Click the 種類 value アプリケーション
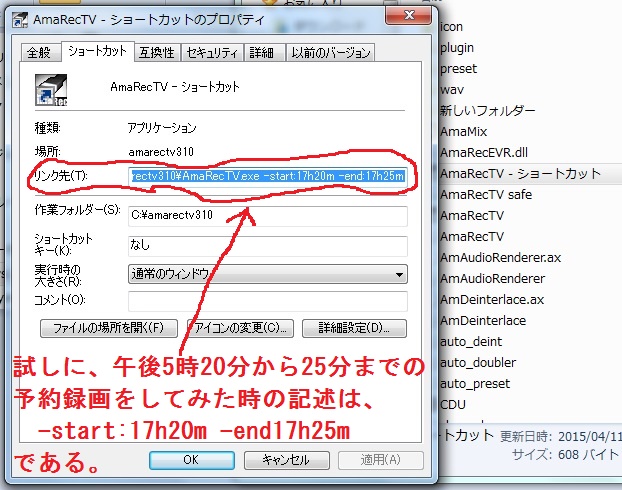The height and width of the screenshot is (490, 622). (162, 128)
